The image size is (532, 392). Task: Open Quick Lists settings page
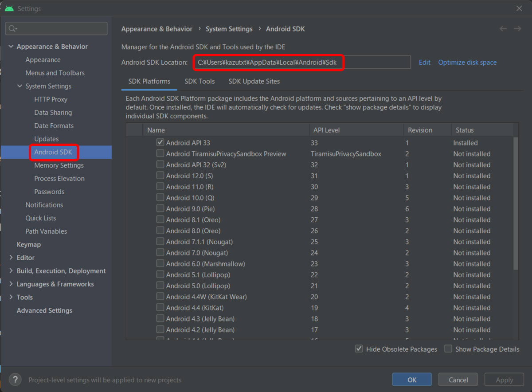(x=41, y=218)
